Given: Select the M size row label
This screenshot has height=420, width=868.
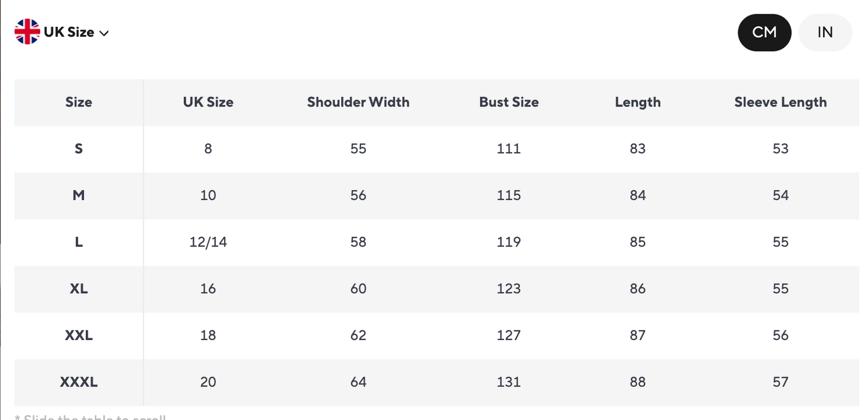Looking at the screenshot, I should [79, 195].
